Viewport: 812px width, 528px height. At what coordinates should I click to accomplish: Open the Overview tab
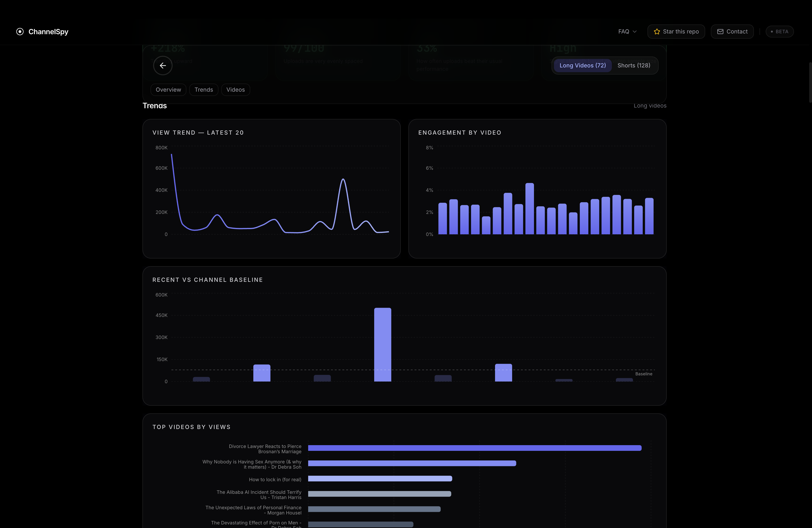(168, 90)
